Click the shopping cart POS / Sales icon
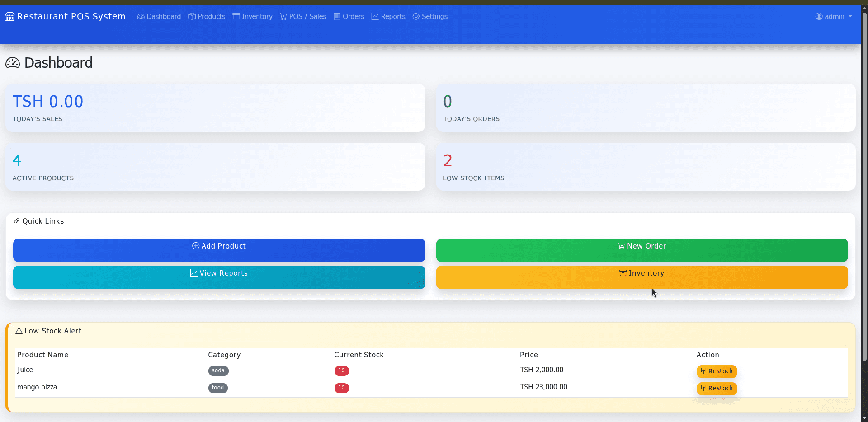The height and width of the screenshot is (422, 868). point(283,16)
